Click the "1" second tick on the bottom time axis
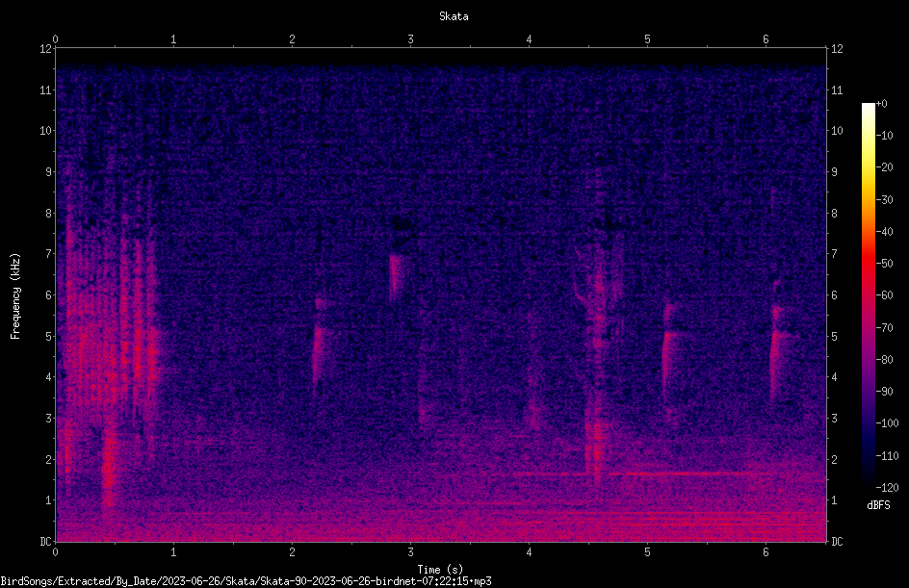 (x=173, y=552)
